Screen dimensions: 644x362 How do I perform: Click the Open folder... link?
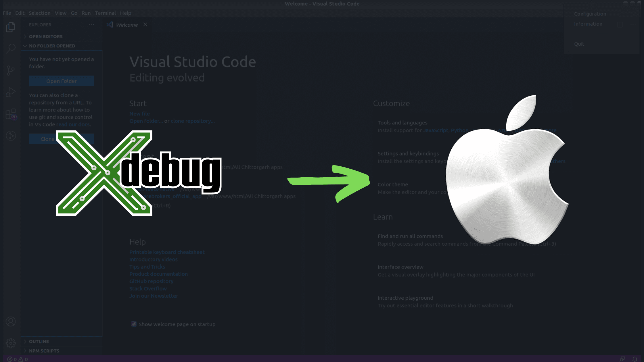point(146,121)
